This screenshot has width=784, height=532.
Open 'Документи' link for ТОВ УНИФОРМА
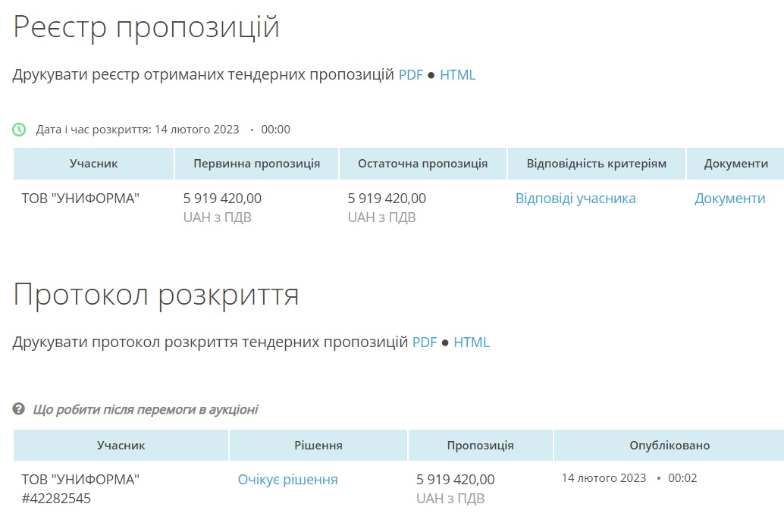729,199
